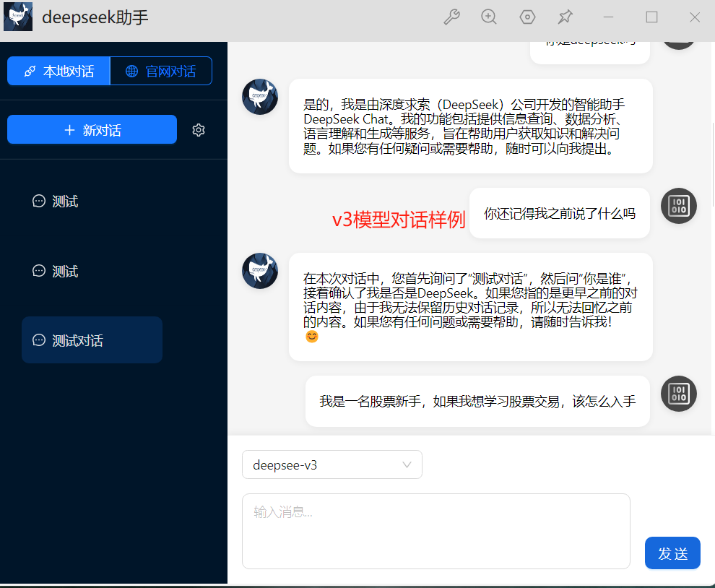This screenshot has height=588, width=715.
Task: Start a new chat with 新对话
Action: [92, 129]
